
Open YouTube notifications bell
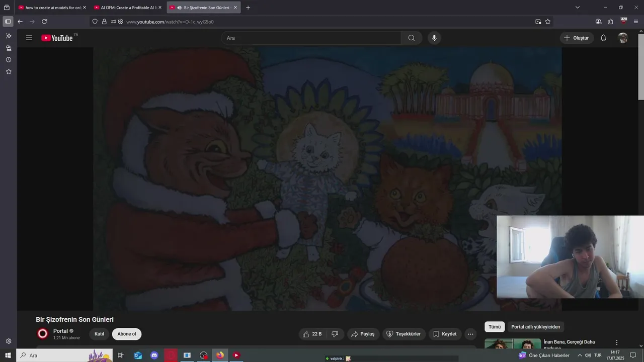click(603, 38)
